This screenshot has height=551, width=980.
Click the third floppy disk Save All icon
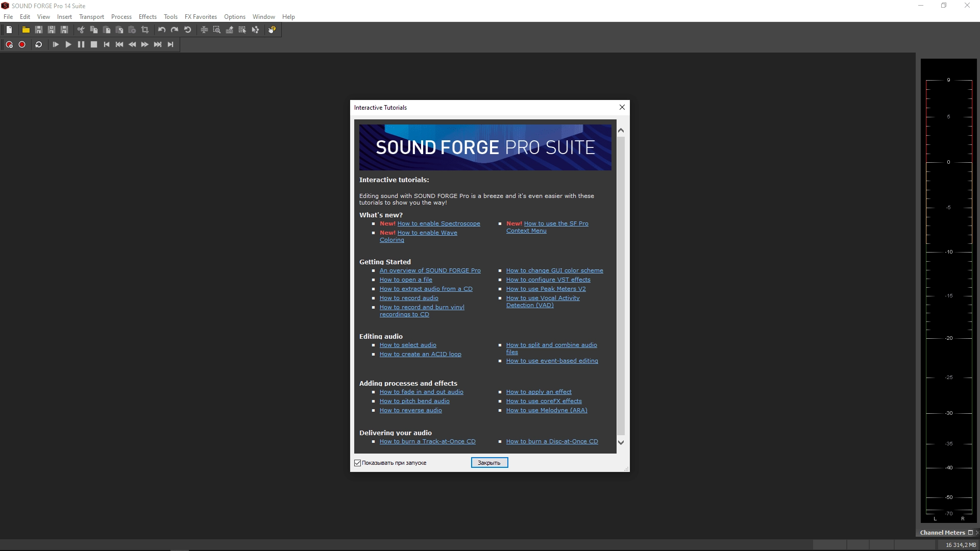(x=64, y=30)
